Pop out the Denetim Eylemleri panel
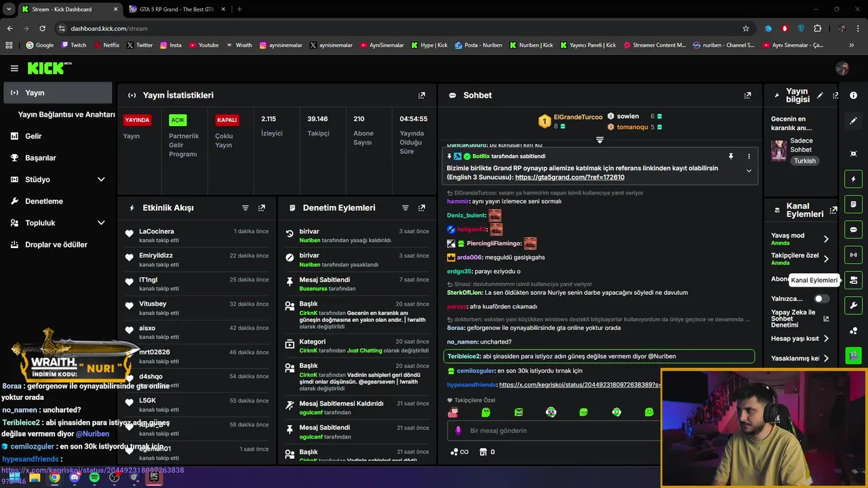The width and height of the screenshot is (868, 488). 422,208
